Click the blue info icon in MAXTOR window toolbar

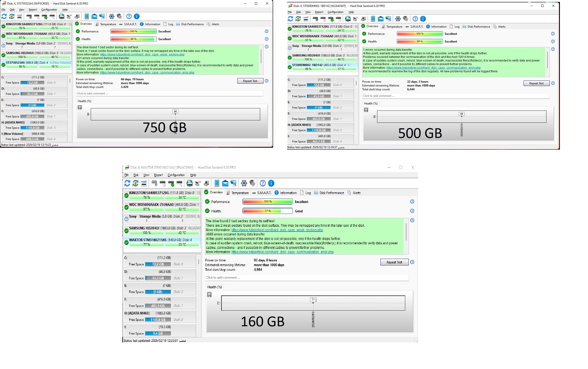[271, 183]
